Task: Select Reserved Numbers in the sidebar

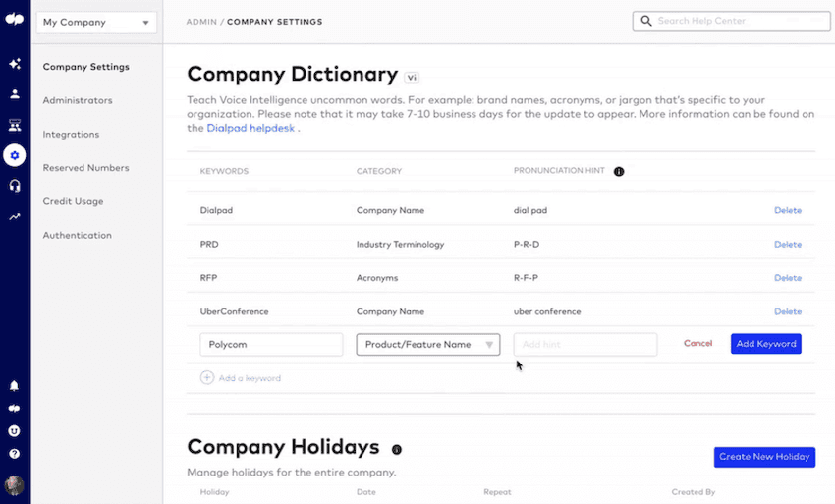Action: click(85, 168)
